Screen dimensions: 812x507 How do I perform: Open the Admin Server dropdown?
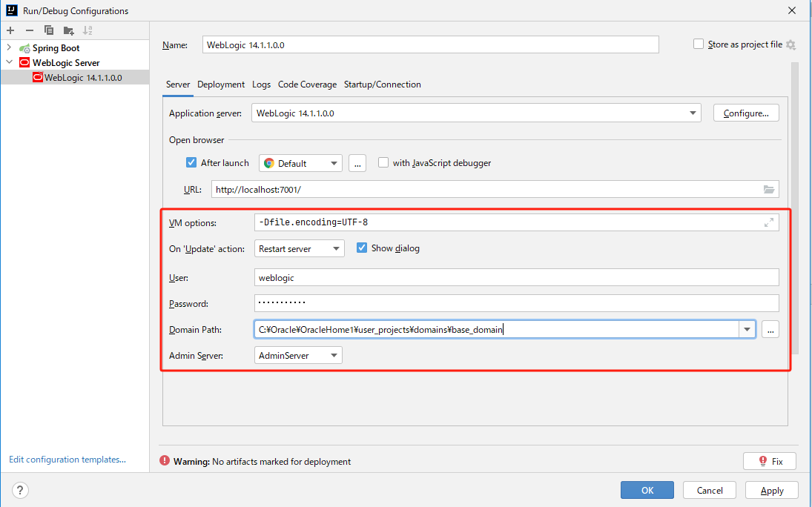298,355
